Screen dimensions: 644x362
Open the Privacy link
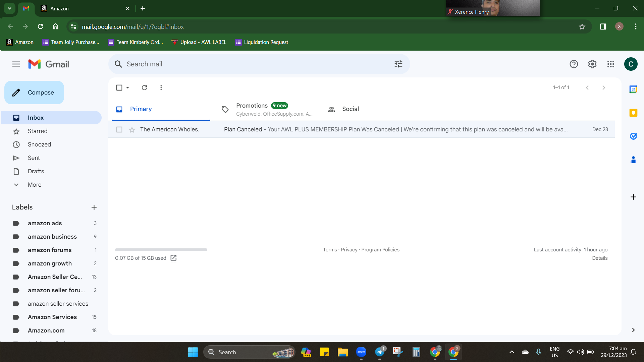tap(349, 250)
